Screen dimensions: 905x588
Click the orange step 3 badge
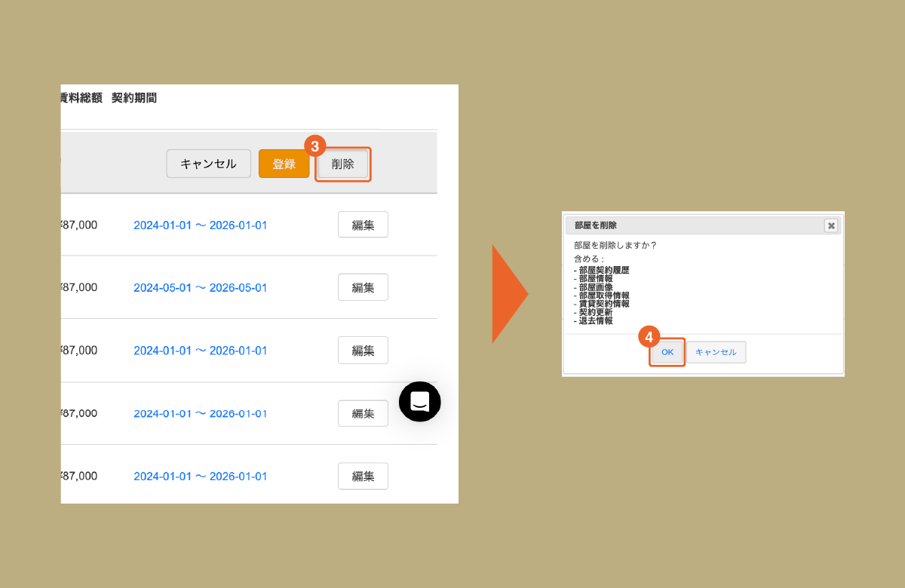(x=314, y=146)
